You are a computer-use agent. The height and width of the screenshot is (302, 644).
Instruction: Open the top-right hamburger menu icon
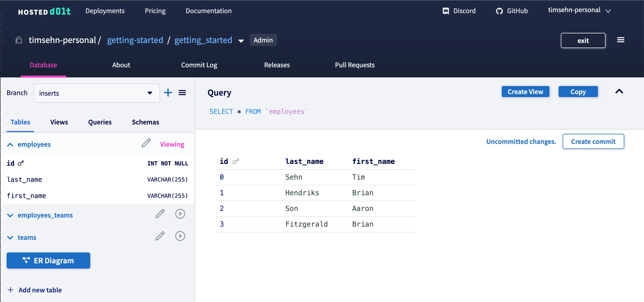point(620,40)
